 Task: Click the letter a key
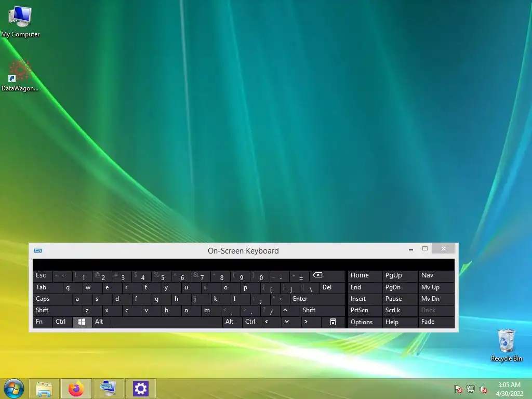coord(82,299)
